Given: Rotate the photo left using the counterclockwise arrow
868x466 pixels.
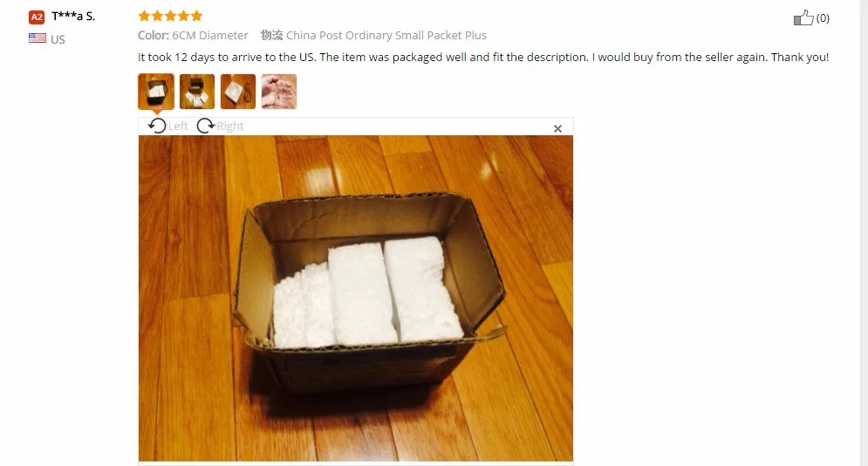Looking at the screenshot, I should [157, 126].
